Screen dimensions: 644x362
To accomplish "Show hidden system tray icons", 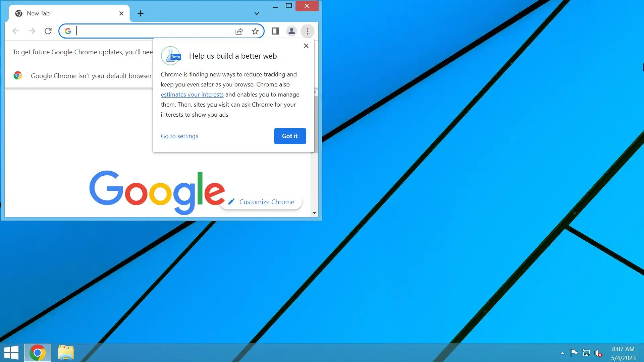I will [x=562, y=353].
